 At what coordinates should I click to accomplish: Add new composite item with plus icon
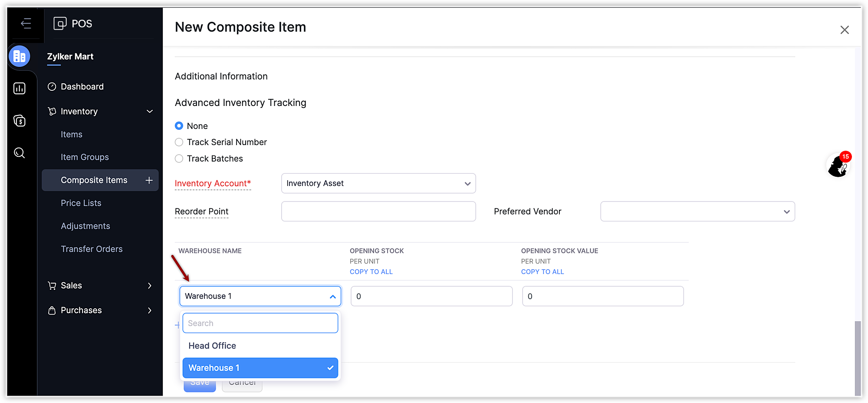[x=149, y=180]
